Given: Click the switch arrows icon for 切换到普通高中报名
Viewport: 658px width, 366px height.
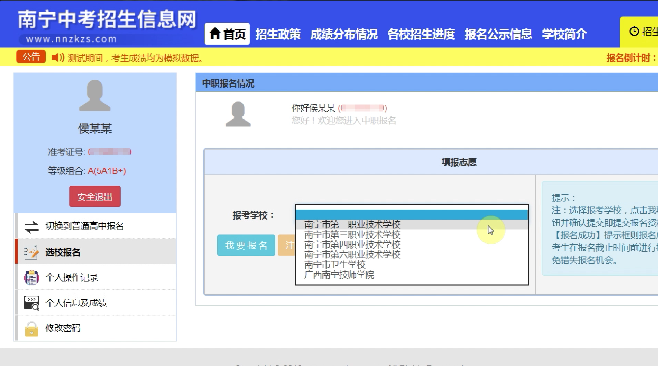Looking at the screenshot, I should 31,227.
